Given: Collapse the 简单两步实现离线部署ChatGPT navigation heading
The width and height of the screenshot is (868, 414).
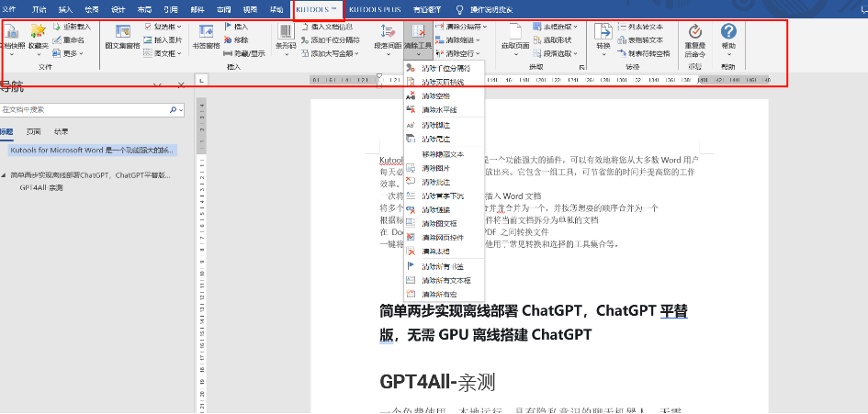Looking at the screenshot, I should [5, 175].
